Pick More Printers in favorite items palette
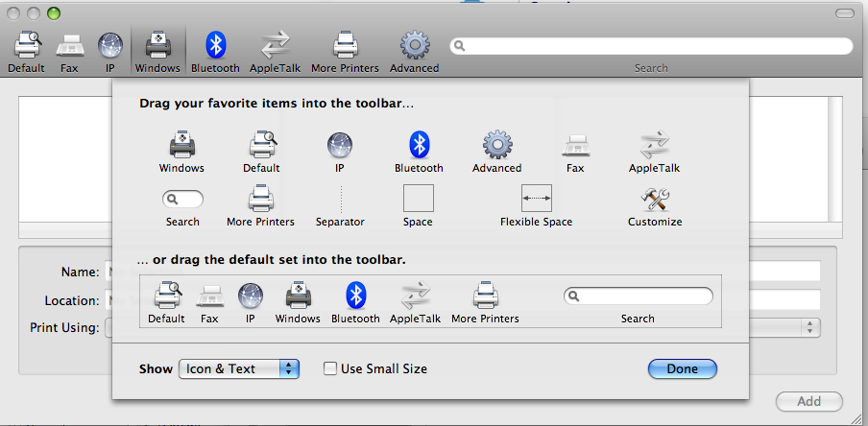The width and height of the screenshot is (868, 426). (261, 200)
